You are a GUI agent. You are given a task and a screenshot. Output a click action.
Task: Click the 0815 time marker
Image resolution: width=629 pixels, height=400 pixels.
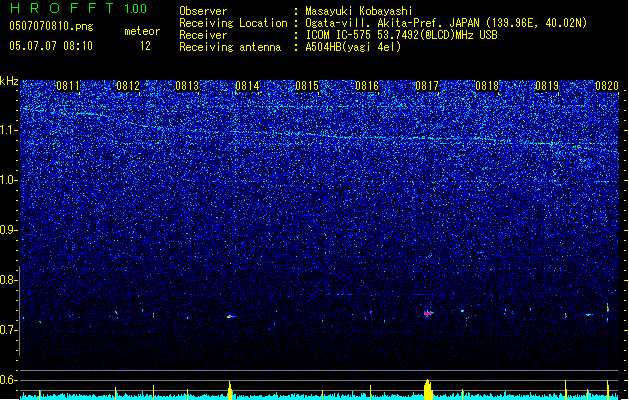[307, 86]
